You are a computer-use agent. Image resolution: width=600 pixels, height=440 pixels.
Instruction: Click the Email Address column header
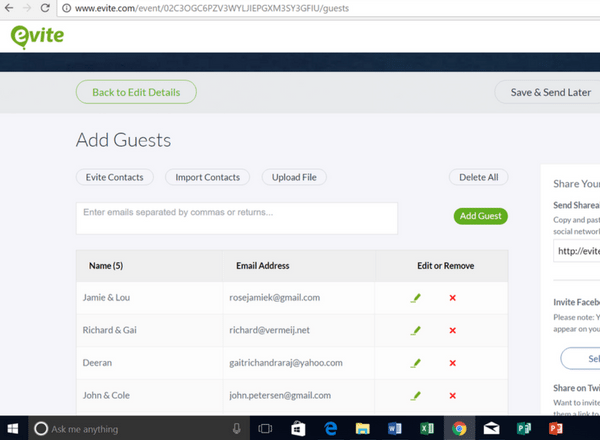click(x=262, y=266)
